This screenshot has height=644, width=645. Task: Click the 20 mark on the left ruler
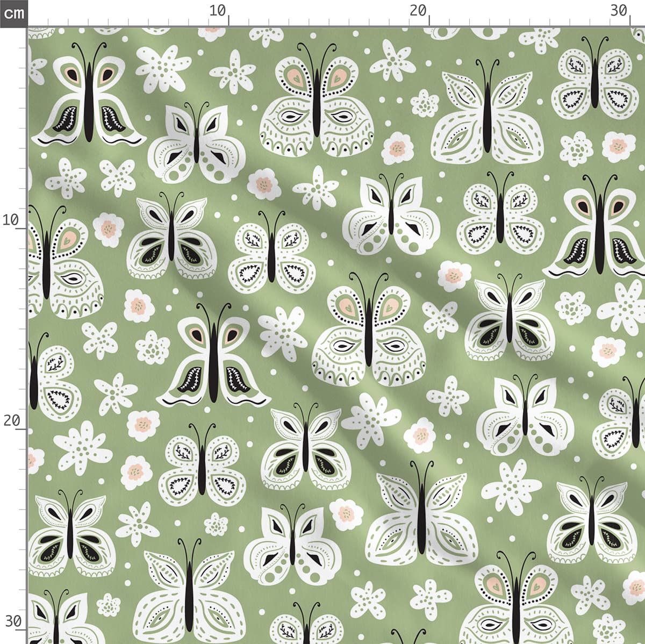pyautogui.click(x=11, y=420)
